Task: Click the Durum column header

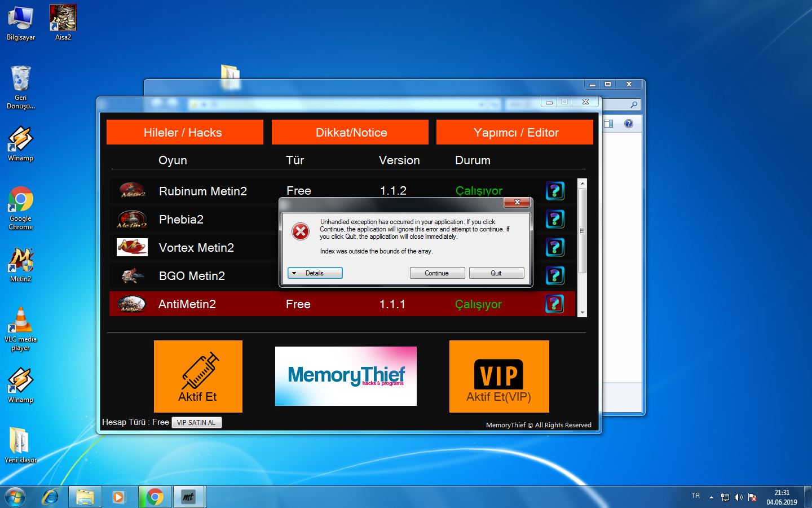Action: point(473,160)
